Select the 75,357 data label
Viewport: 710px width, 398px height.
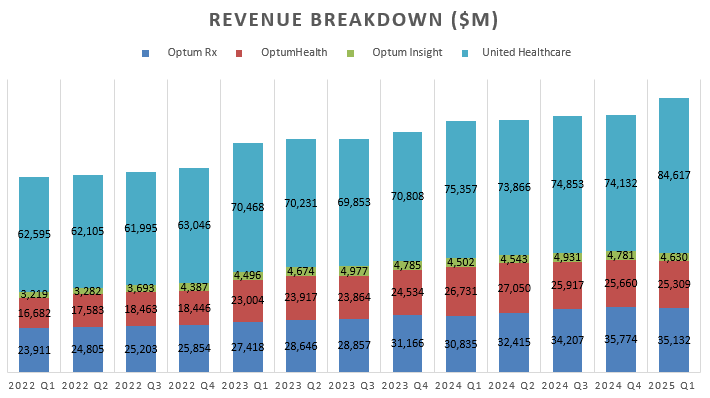tap(461, 189)
